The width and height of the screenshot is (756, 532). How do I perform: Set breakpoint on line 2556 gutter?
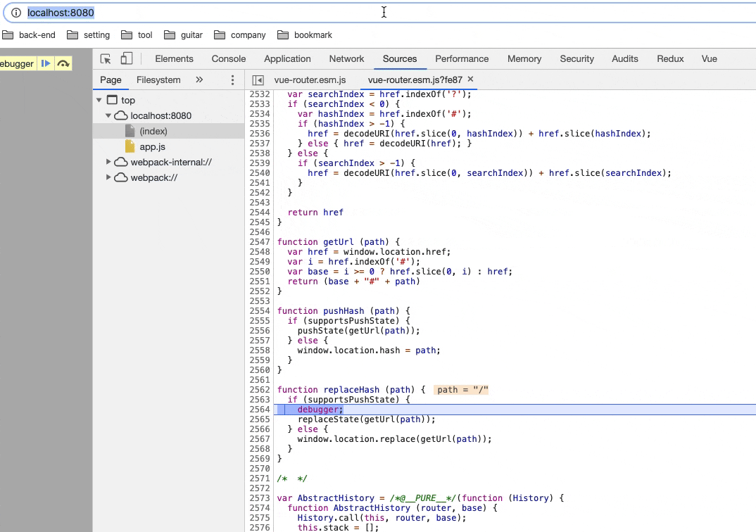coord(260,331)
